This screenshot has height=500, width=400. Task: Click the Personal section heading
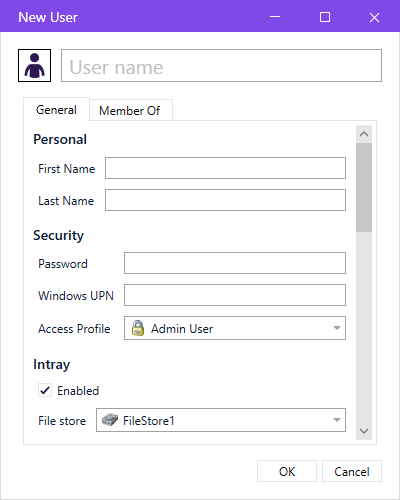click(x=60, y=139)
